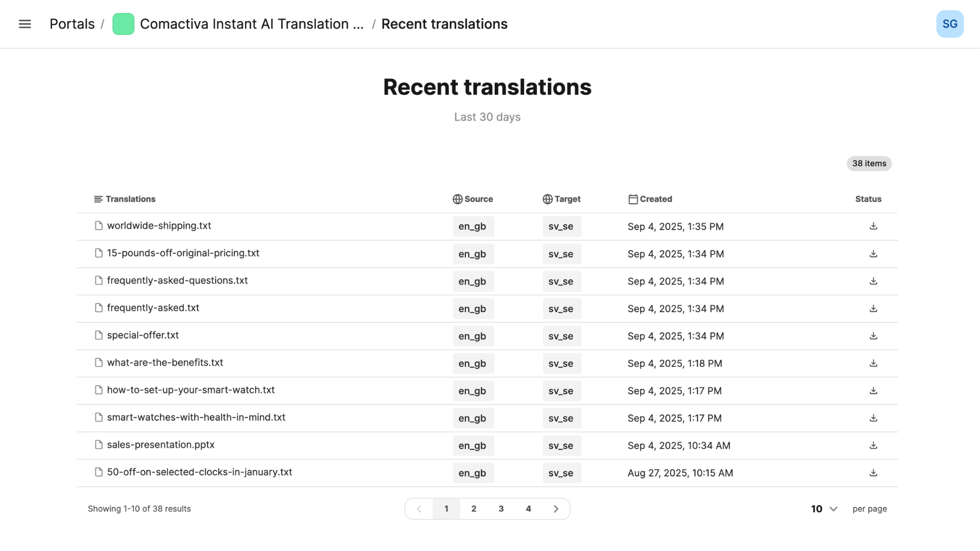The image size is (980, 551).
Task: Switch to page 2 of results
Action: click(x=474, y=509)
